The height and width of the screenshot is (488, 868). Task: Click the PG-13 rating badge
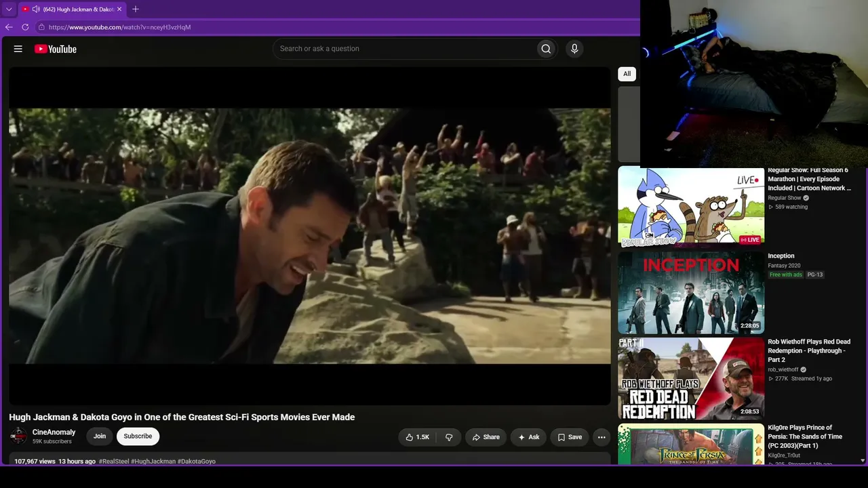click(815, 274)
